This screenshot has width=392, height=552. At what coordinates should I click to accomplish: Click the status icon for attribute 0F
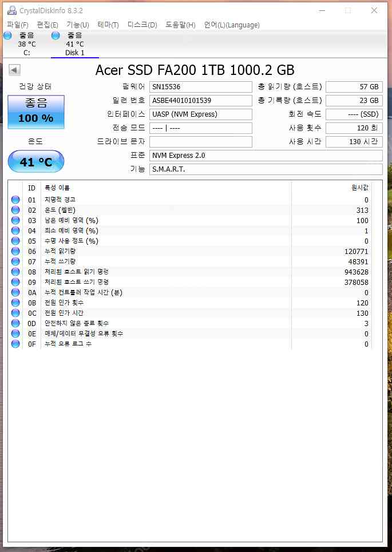click(15, 344)
